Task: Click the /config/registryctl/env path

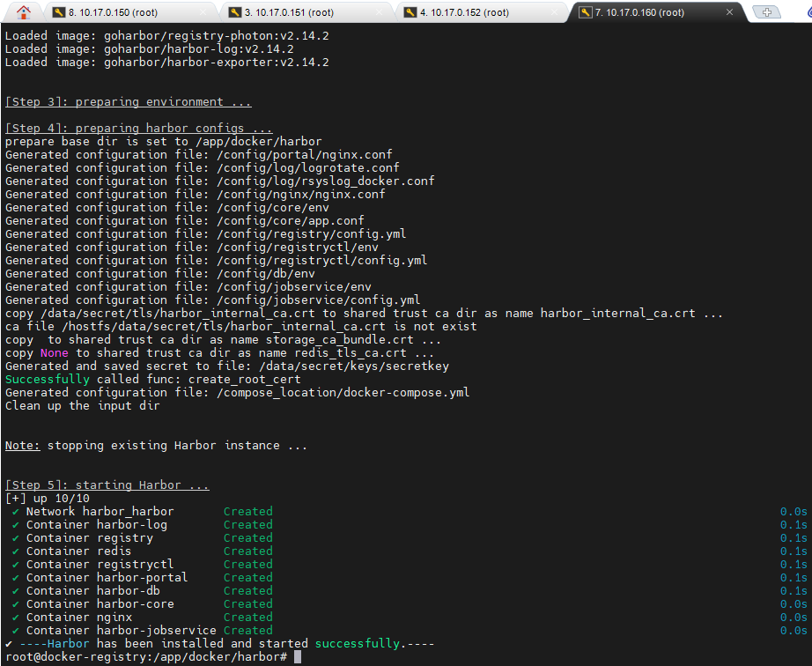Action: pos(298,247)
